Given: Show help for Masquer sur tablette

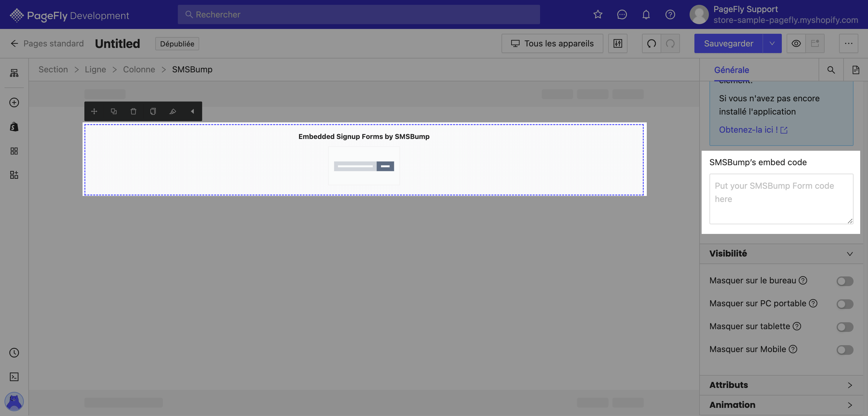Looking at the screenshot, I should click(797, 326).
